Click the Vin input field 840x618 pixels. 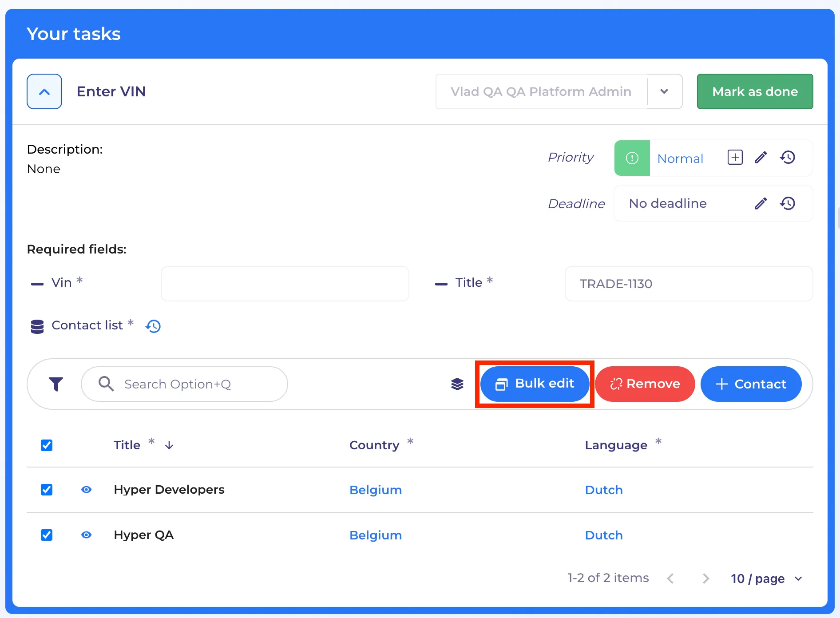285,284
